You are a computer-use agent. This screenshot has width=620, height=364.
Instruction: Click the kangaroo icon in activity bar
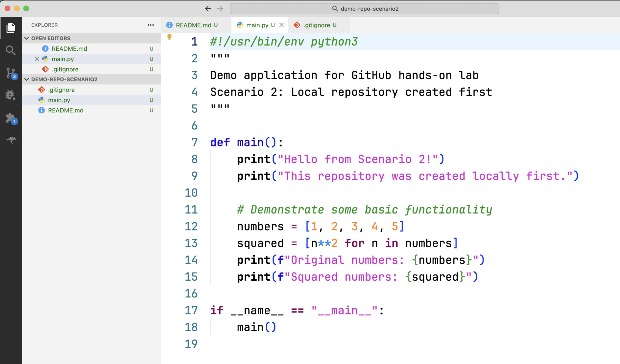pyautogui.click(x=11, y=140)
